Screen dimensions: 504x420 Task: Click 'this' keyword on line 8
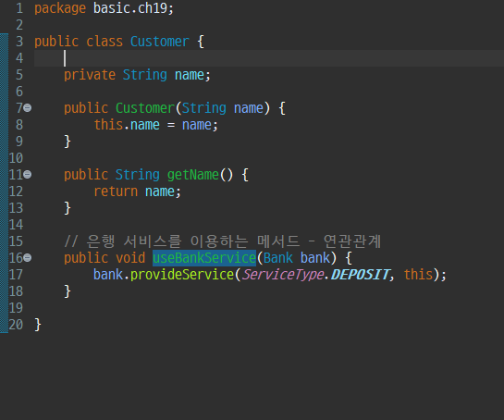click(x=108, y=125)
